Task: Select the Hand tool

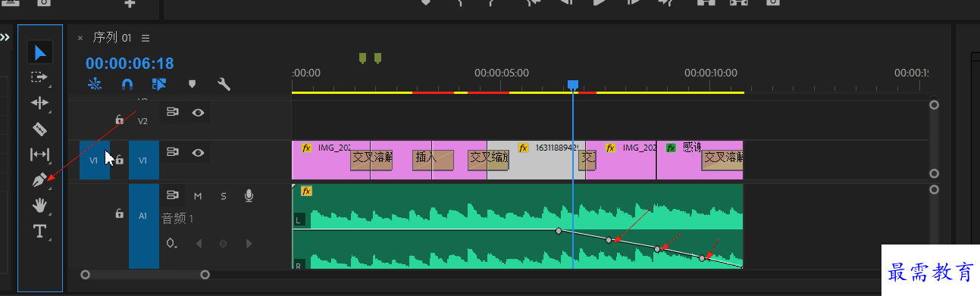Action: (40, 204)
